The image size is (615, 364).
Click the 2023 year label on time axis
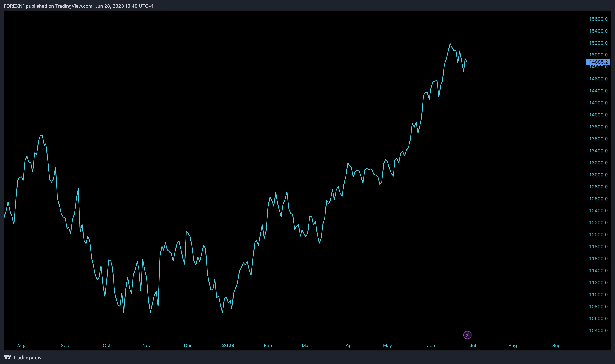tap(228, 345)
